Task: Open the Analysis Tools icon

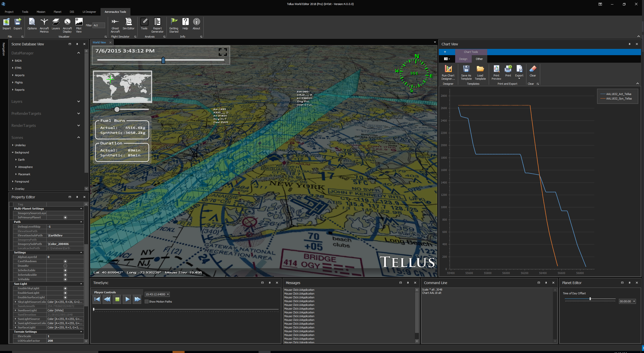Action: tap(144, 24)
